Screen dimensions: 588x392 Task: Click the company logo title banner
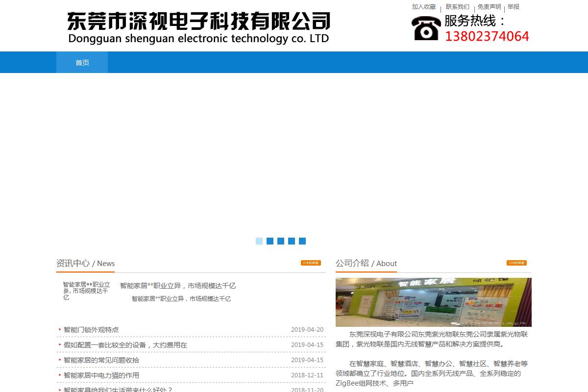tap(198, 28)
